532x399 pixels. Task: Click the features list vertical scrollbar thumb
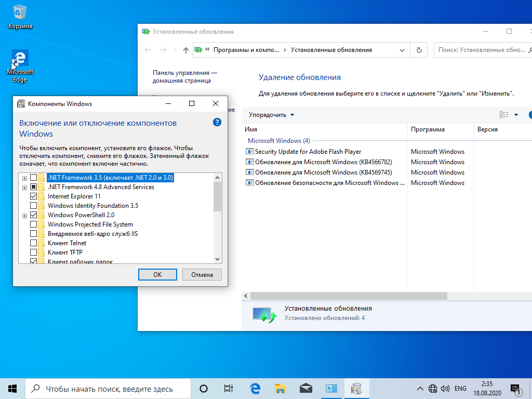(x=218, y=196)
